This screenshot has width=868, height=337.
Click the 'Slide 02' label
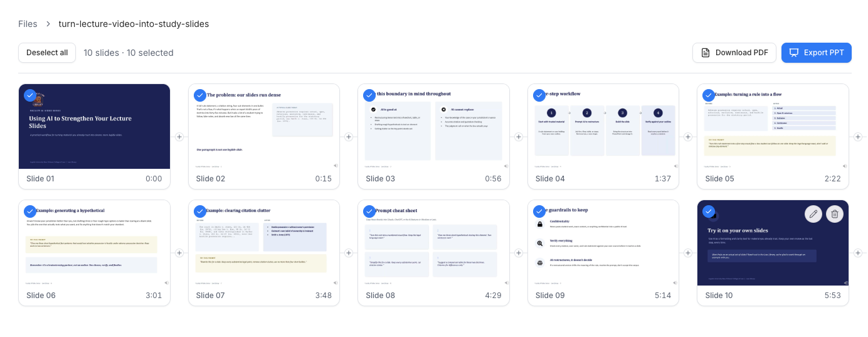(x=210, y=179)
